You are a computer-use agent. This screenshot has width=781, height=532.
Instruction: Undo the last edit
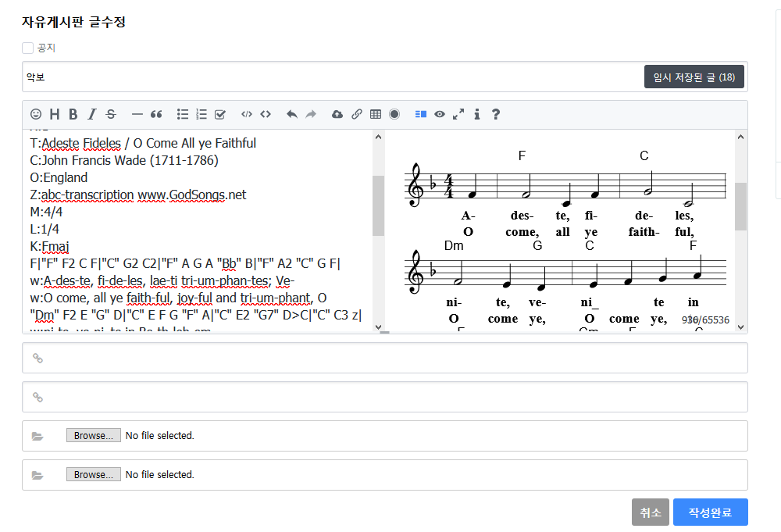[x=291, y=114]
